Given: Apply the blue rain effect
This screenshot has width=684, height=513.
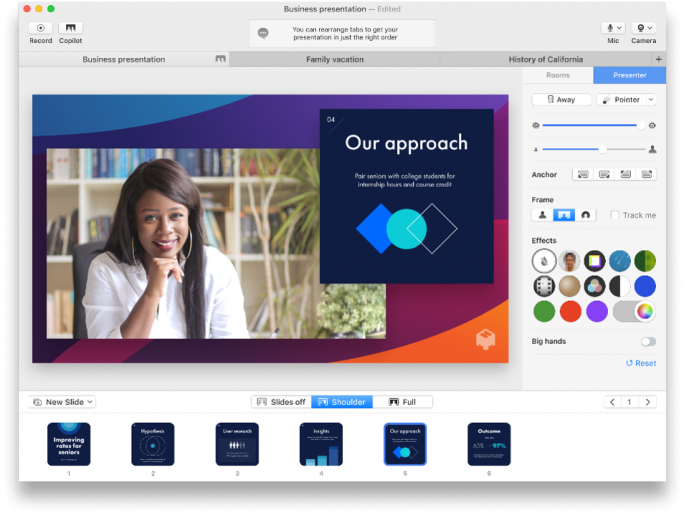Looking at the screenshot, I should pos(620,261).
